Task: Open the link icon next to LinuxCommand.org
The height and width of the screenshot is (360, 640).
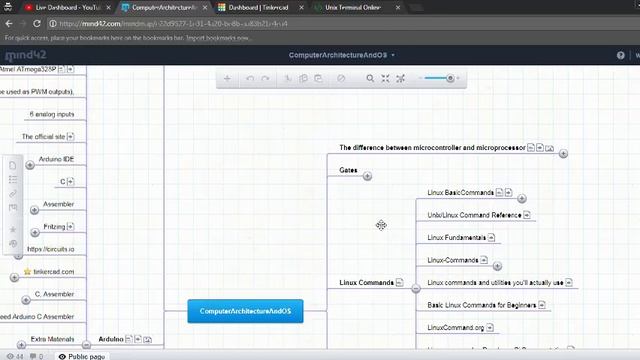Action: [490, 327]
